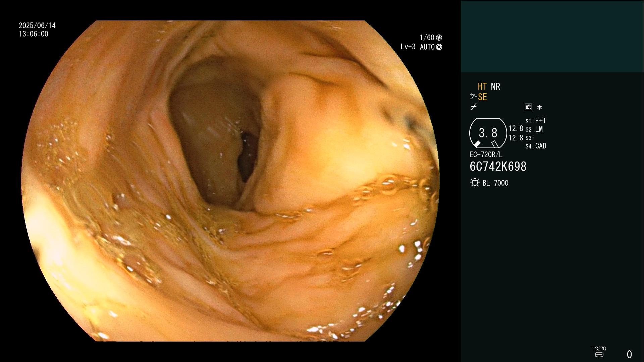644x362 pixels.
Task: Click the NR noise reduction label
Action: [495, 86]
